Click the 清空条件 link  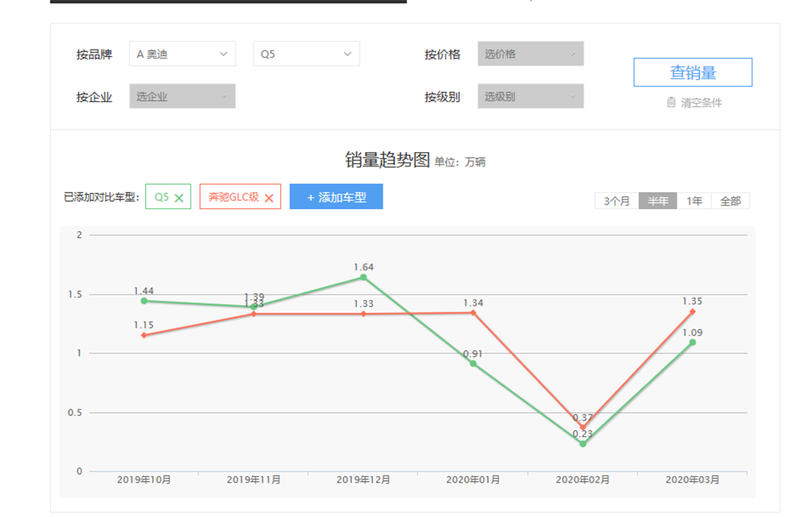701,103
